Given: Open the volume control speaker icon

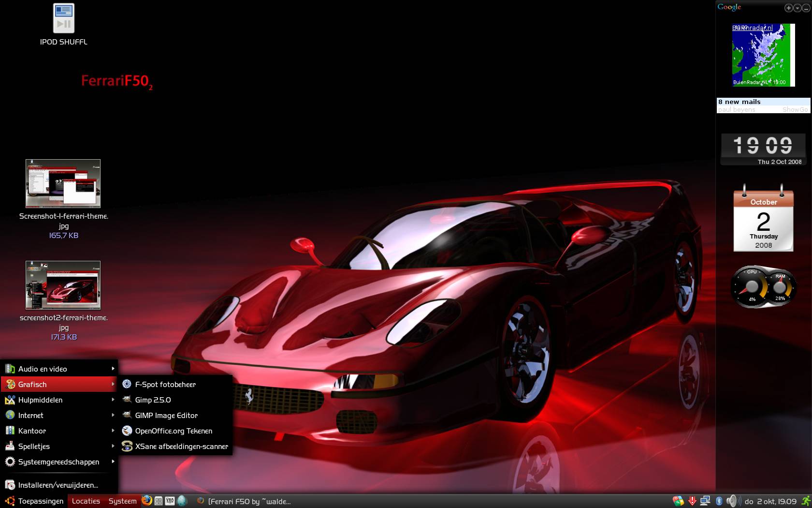Looking at the screenshot, I should point(733,501).
